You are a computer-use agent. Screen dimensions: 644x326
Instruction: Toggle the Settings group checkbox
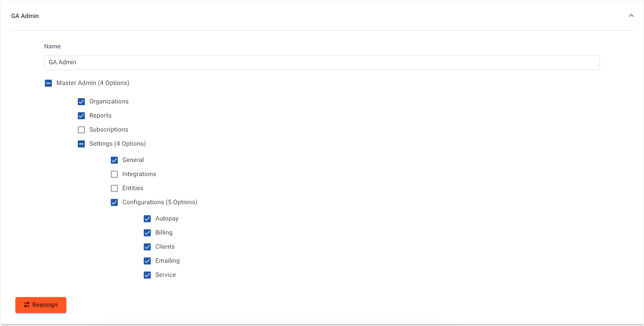point(81,144)
